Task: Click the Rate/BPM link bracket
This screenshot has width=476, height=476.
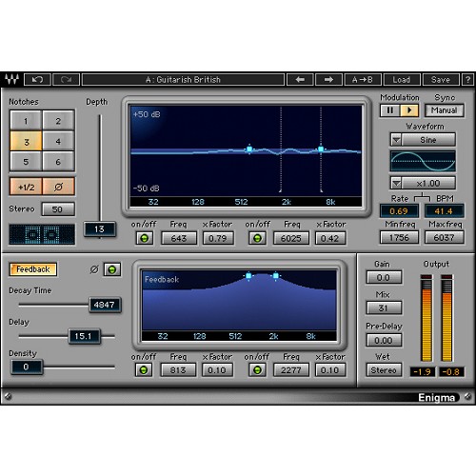Action: point(422,197)
